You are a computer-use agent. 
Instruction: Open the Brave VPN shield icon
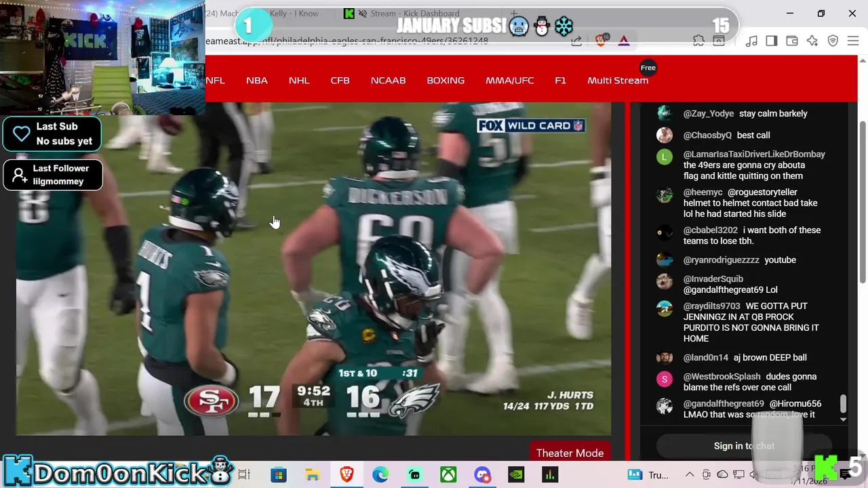(833, 41)
